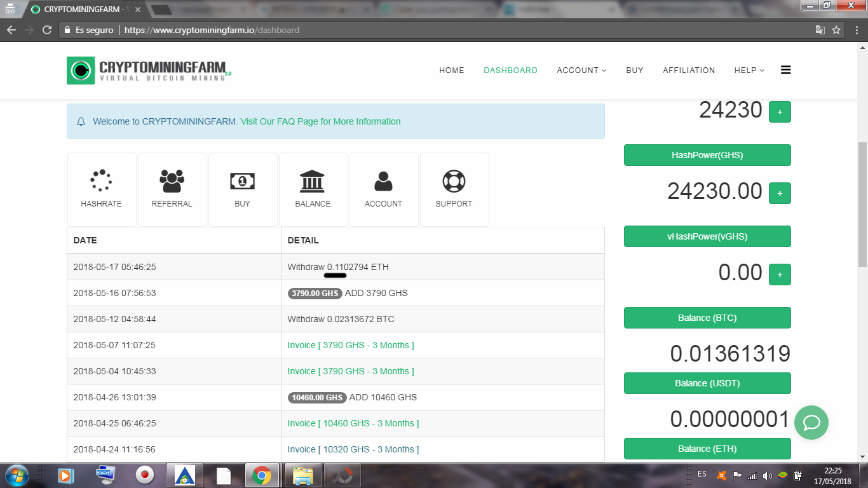Image resolution: width=868 pixels, height=488 pixels.
Task: Click the Balance (ETH) button
Action: (x=707, y=449)
